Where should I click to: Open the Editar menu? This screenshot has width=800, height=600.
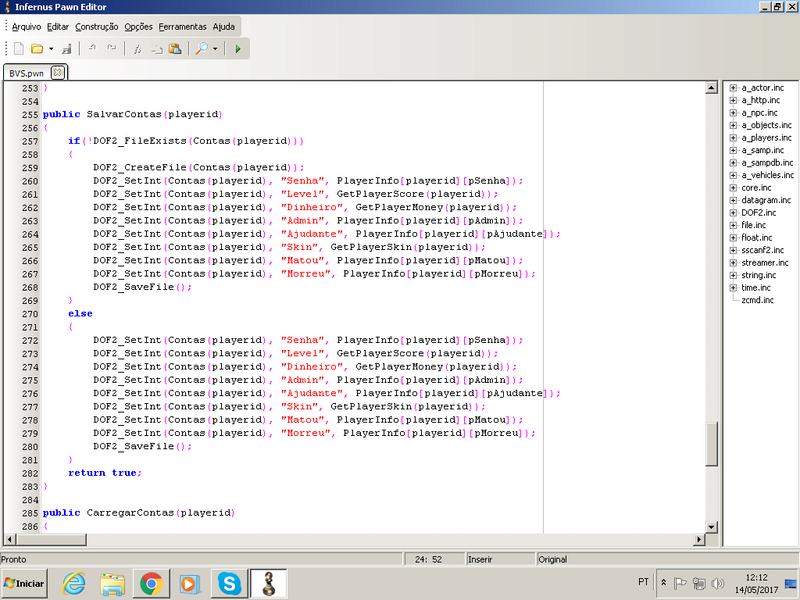(x=58, y=27)
